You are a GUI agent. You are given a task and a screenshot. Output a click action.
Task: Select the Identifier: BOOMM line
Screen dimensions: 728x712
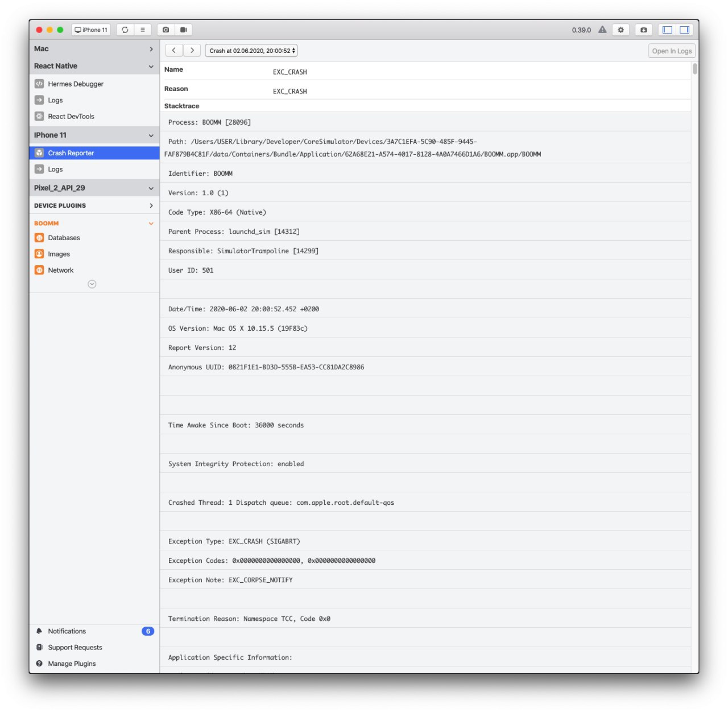pos(425,174)
